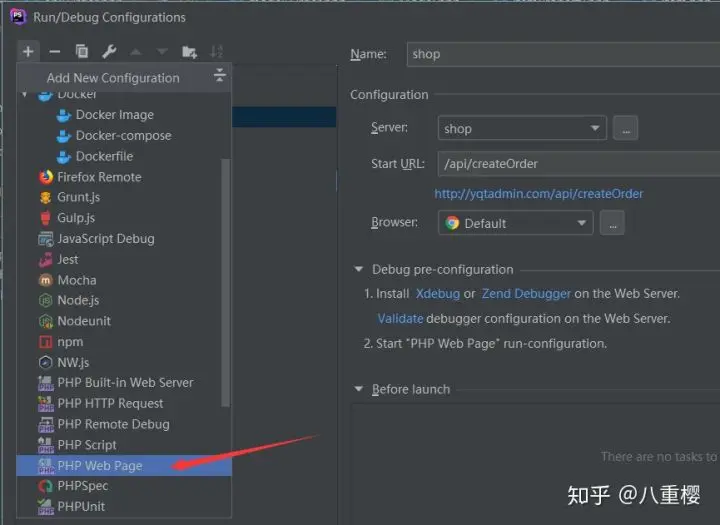Click the configuration list vertical scrollbar
The height and width of the screenshot is (525, 720).
click(x=225, y=282)
